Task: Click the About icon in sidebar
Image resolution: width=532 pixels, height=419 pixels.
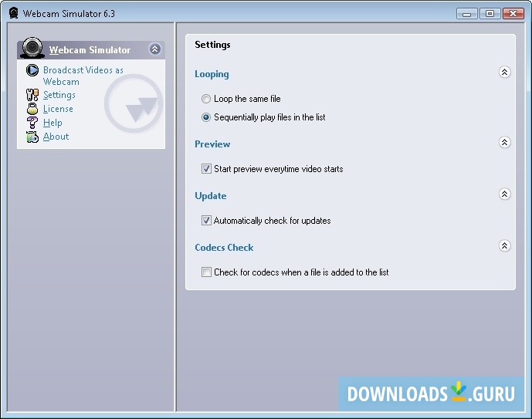Action: pos(32,137)
